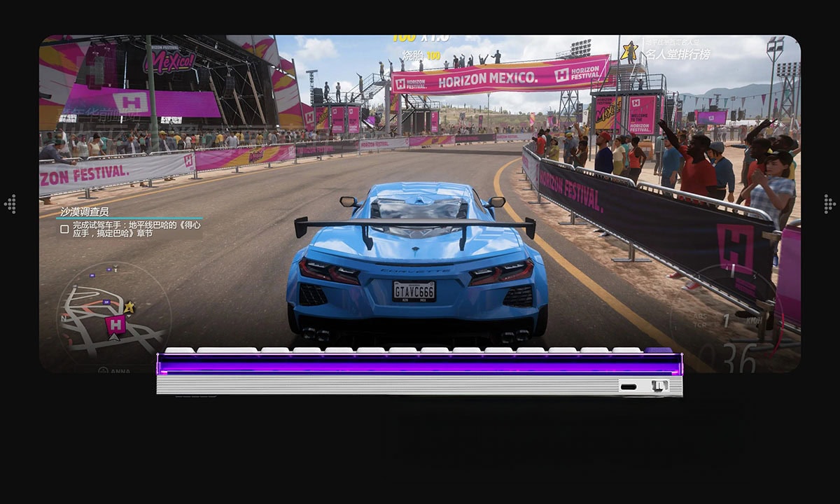Tick the test-driver chapter objective checkbox
The height and width of the screenshot is (504, 840).
(x=64, y=229)
